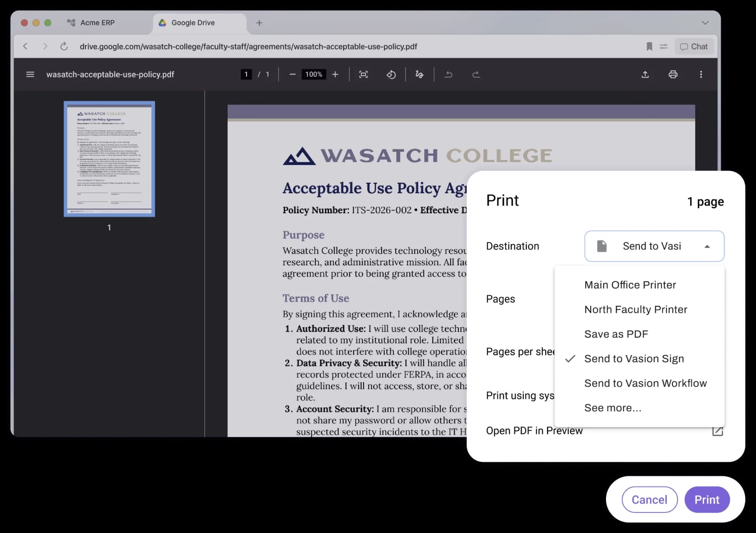Click the upload/share icon in PDF toolbar
The width and height of the screenshot is (756, 533).
click(x=645, y=74)
